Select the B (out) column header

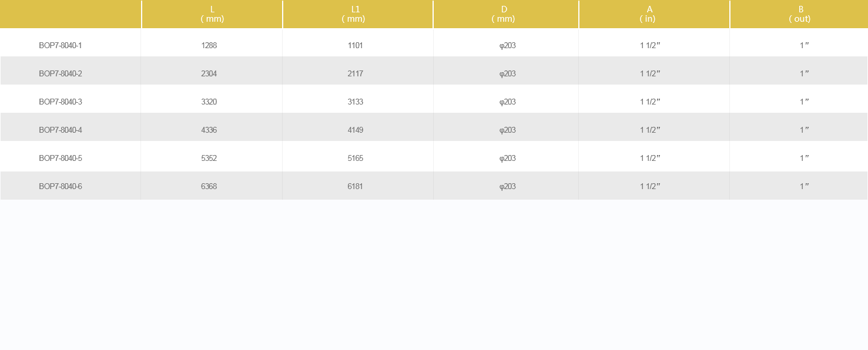(799, 14)
